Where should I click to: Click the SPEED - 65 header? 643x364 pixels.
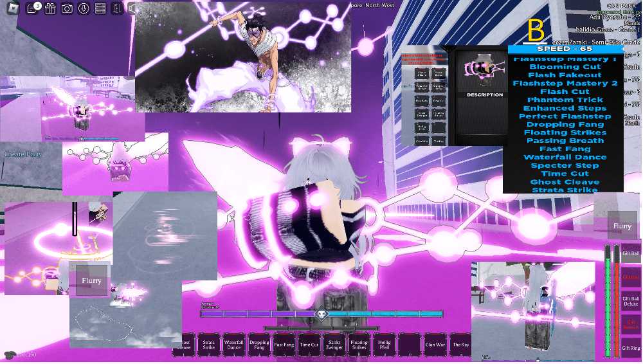coord(565,49)
